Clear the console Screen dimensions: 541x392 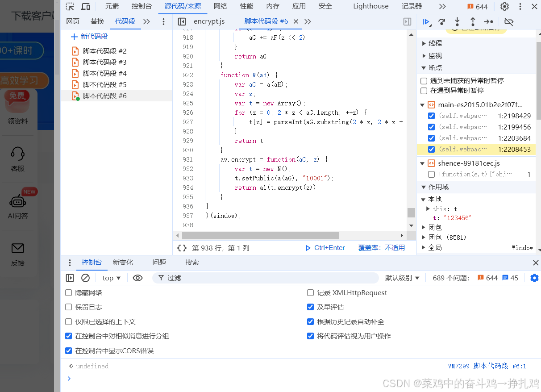[85, 278]
